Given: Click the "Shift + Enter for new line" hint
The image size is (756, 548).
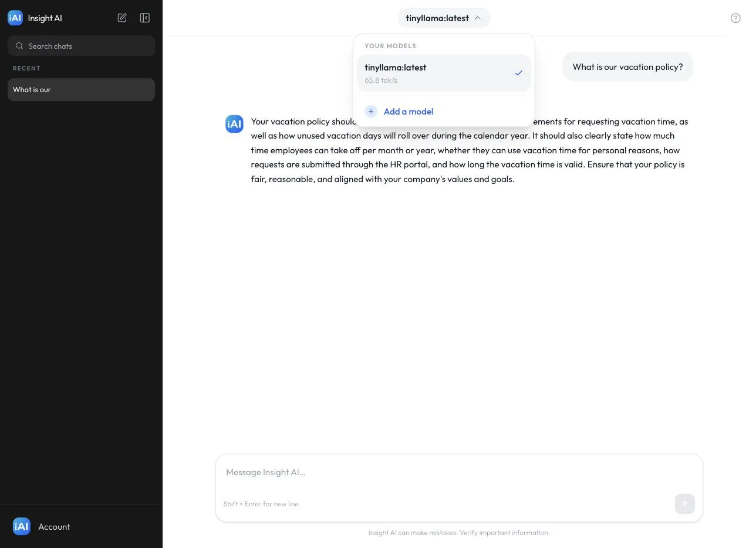Looking at the screenshot, I should tap(261, 504).
